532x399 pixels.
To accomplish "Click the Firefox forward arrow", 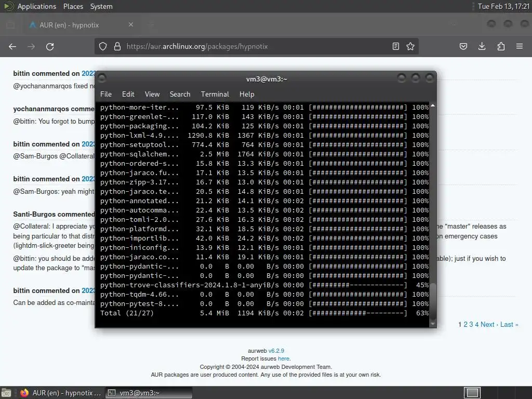I will 31,46.
